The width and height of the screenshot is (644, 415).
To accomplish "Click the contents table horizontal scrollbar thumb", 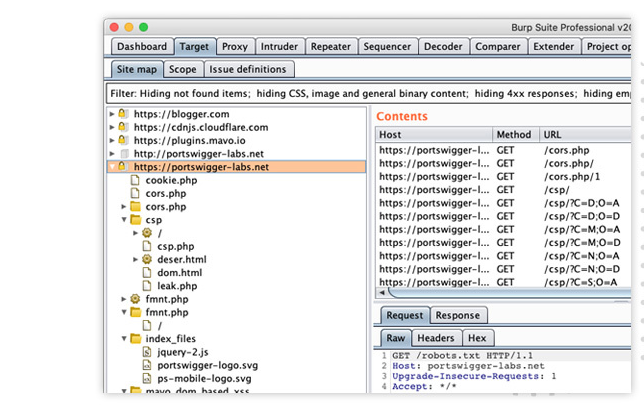I will (x=510, y=293).
